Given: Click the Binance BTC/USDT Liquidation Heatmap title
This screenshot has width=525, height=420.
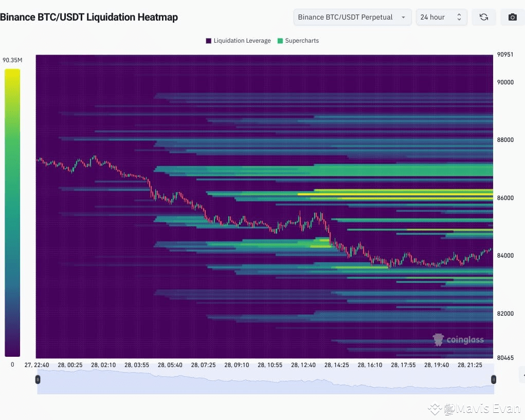Looking at the screenshot, I should pos(89,17).
